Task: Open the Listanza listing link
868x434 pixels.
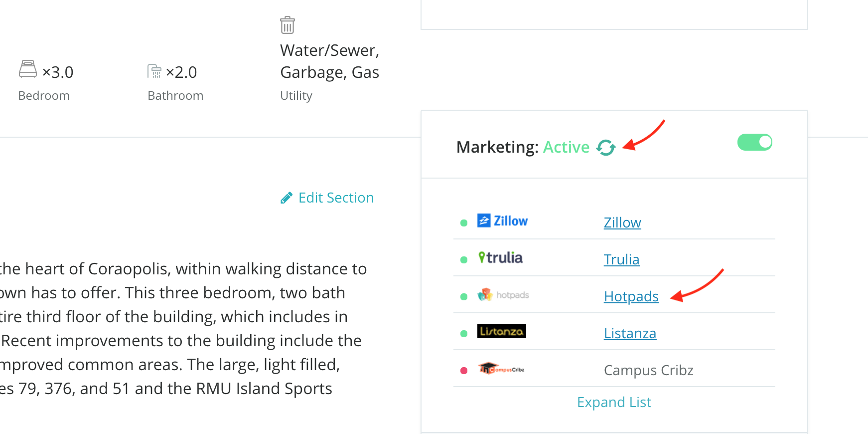Action: coord(630,333)
